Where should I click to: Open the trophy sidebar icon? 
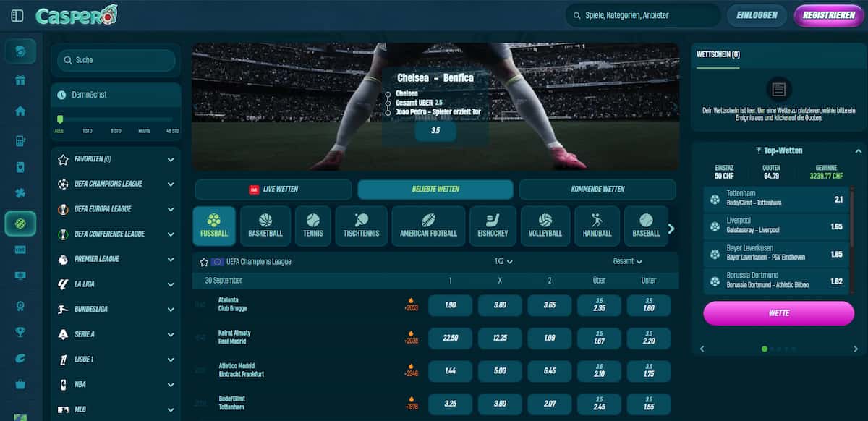pos(20,332)
